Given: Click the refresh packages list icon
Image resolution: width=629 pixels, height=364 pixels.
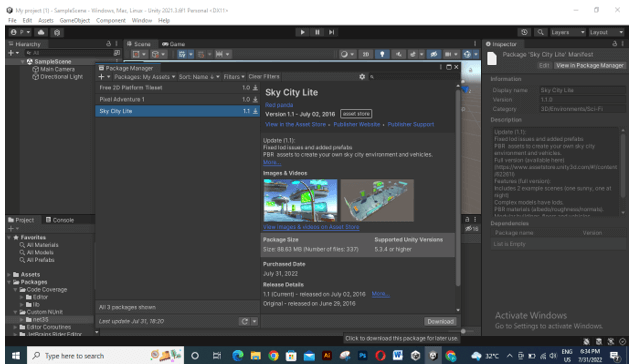Looking at the screenshot, I should click(x=244, y=321).
